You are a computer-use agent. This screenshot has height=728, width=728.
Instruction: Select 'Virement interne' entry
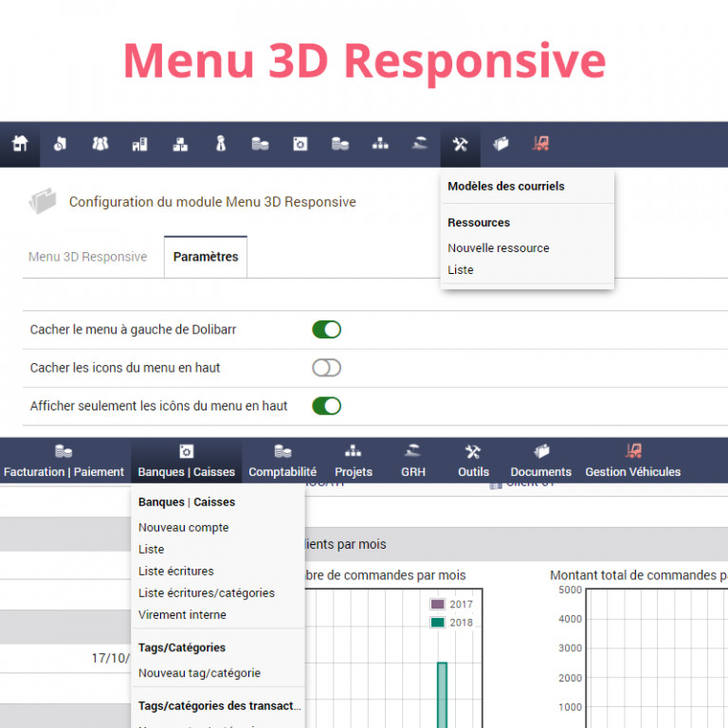pos(182,614)
